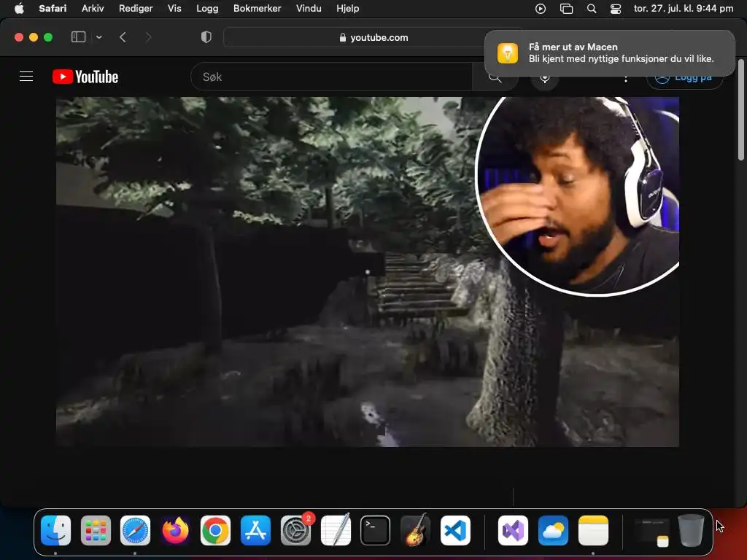Launch Visual Studio Code from the dock
Viewport: 747px width, 560px height.
click(455, 531)
